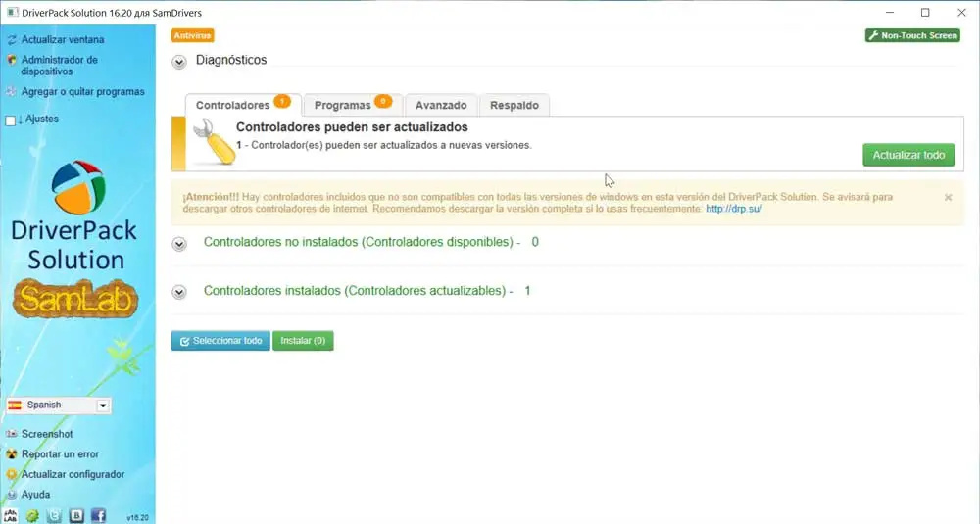Click the orange badge on Programas tab
The width and height of the screenshot is (980, 524).
pyautogui.click(x=383, y=101)
